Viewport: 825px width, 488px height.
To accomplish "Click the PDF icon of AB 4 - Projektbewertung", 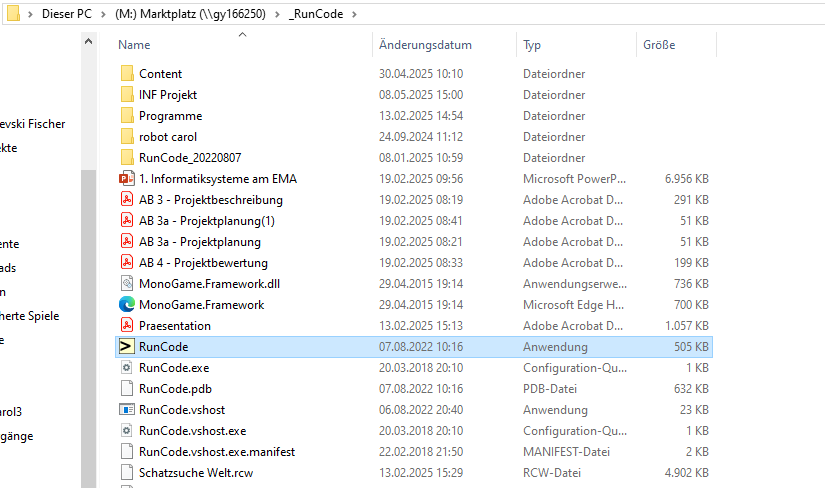I will 127,263.
